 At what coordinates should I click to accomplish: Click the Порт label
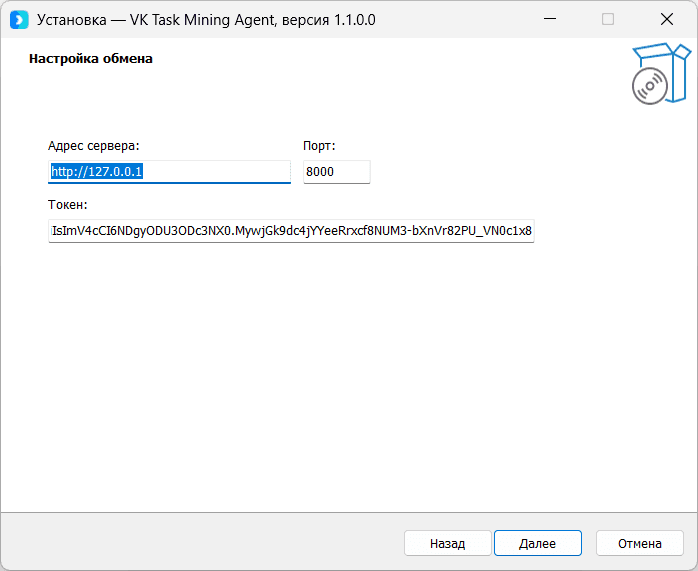(319, 146)
